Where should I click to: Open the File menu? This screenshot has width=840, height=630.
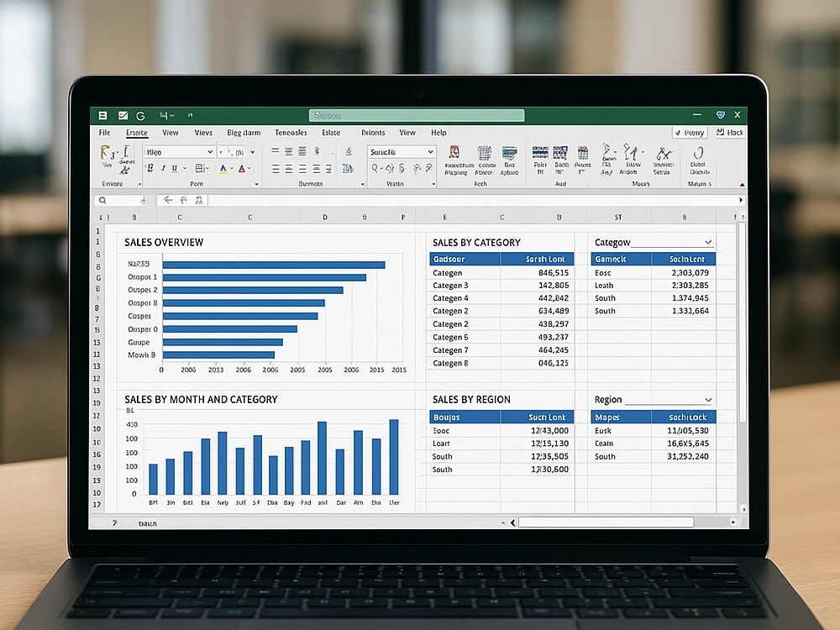tap(104, 133)
